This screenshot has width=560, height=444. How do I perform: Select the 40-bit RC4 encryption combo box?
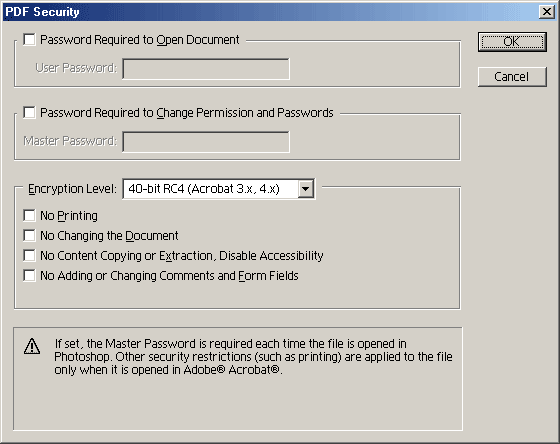coord(219,189)
